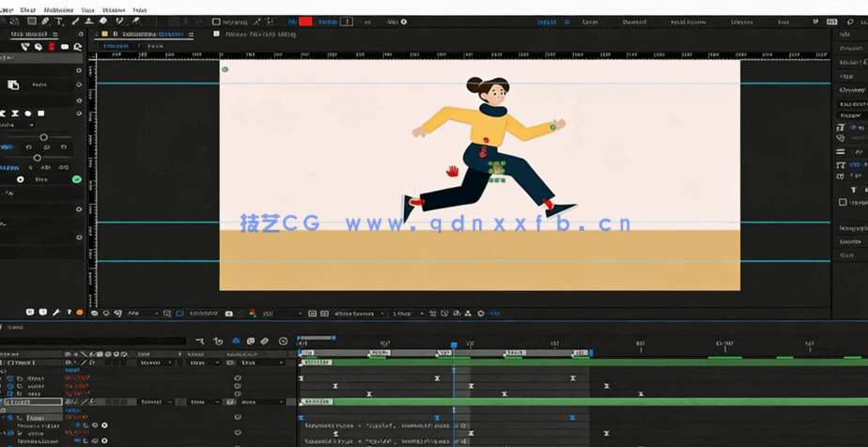Open the Help menu
The width and height of the screenshot is (868, 447).
coord(140,9)
